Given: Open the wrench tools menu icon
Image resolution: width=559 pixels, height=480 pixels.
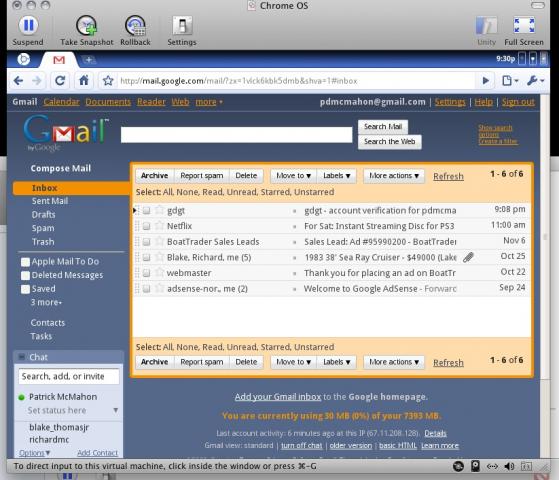Looking at the screenshot, I should click(x=535, y=81).
